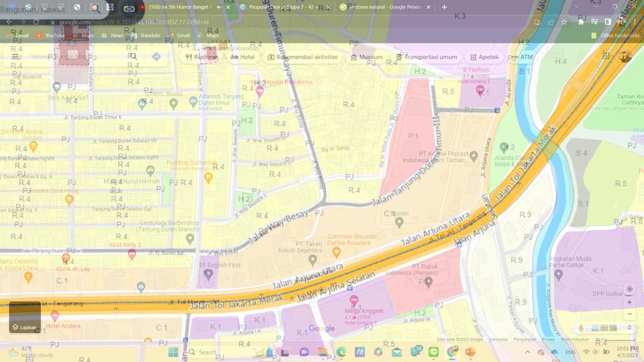Click the Telusuri Google Maps search box

[x=74, y=56]
